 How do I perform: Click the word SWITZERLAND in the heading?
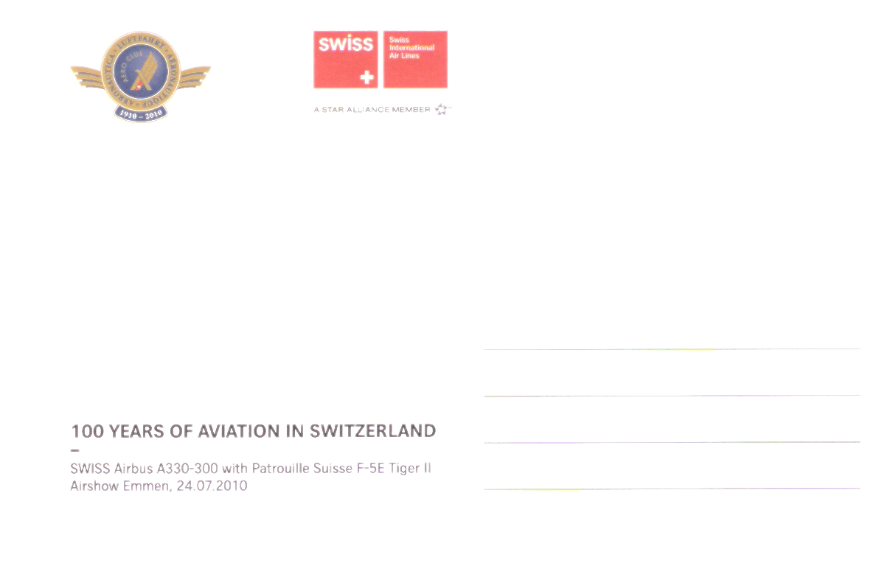point(372,430)
